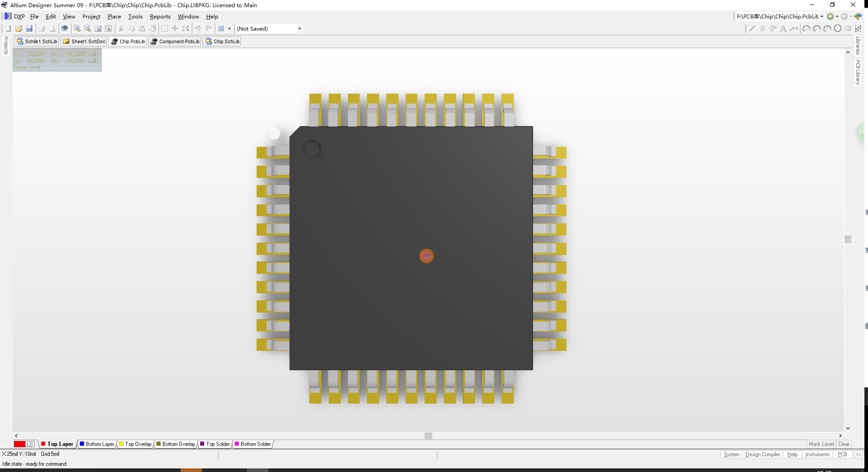
Task: Open the Array Paste tool
Action: point(858,28)
